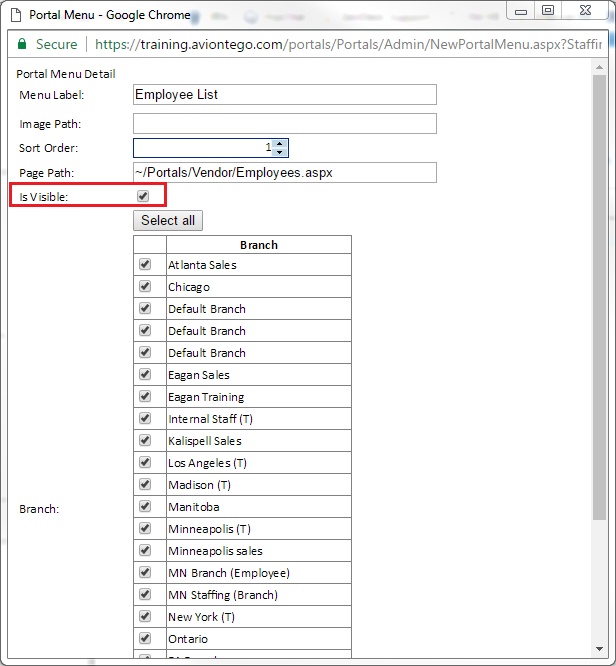Click the Branch column header
Screen dimensions: 616x666
259,245
